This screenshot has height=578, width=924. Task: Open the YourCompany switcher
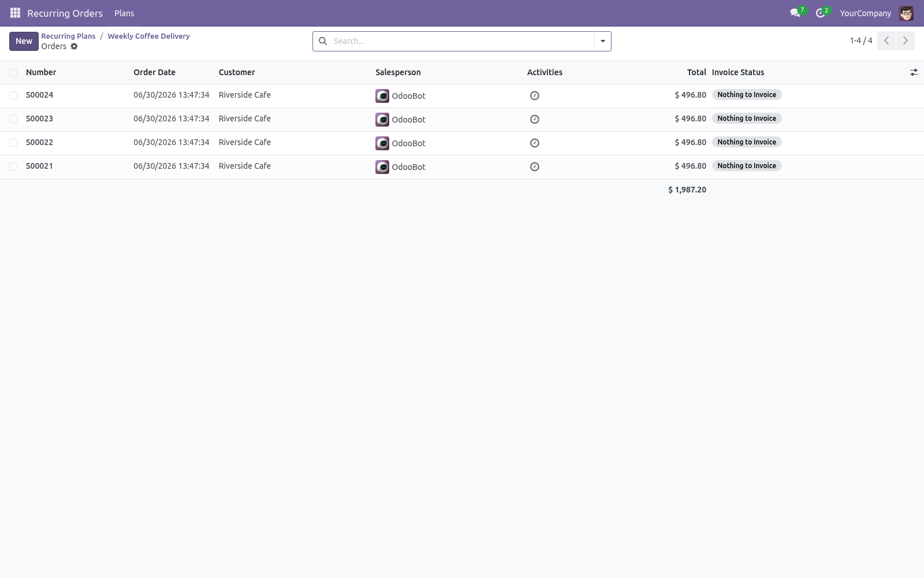[x=865, y=13]
